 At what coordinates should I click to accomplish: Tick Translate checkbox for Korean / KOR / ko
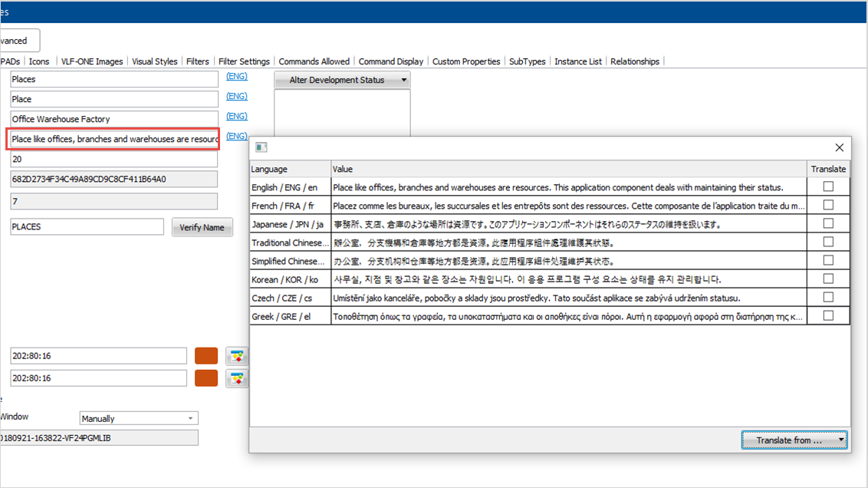click(828, 279)
